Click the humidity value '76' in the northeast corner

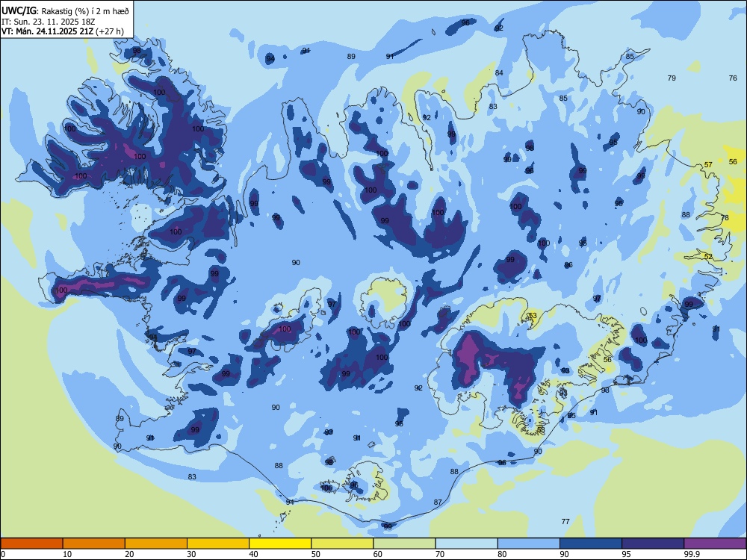pos(734,78)
